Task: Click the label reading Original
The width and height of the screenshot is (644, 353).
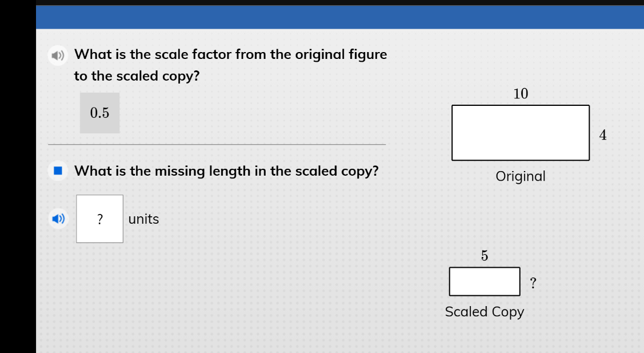Action: [521, 176]
